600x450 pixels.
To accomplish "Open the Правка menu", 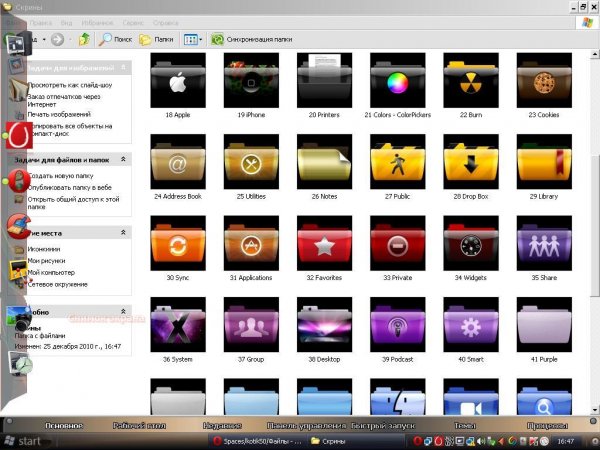I will (41, 23).
